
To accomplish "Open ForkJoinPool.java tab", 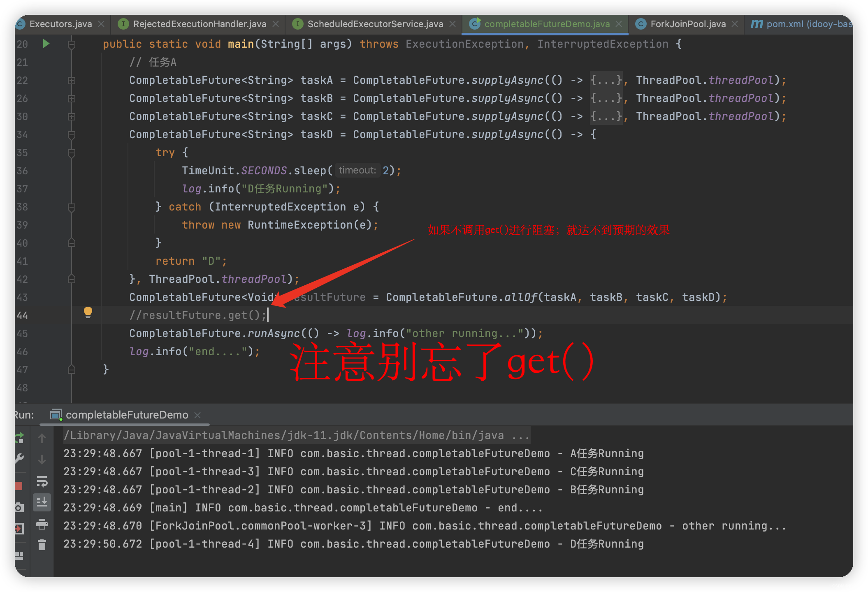I will pyautogui.click(x=688, y=24).
